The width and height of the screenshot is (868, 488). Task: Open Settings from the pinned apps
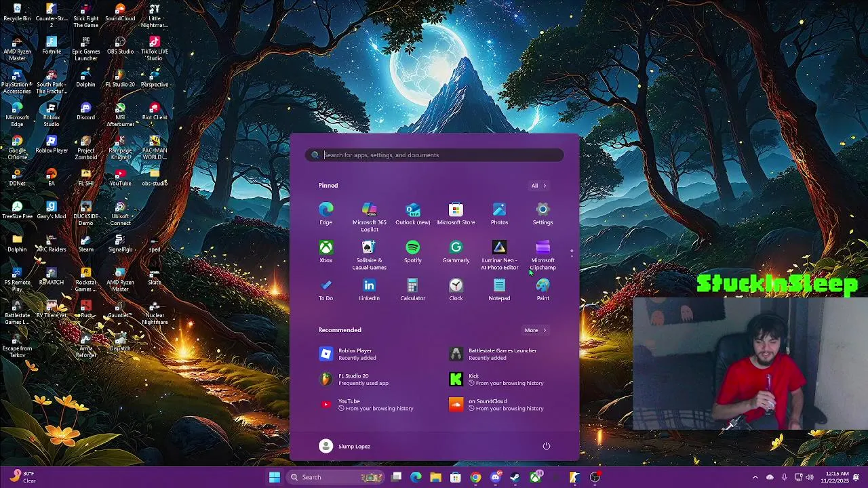coord(542,213)
